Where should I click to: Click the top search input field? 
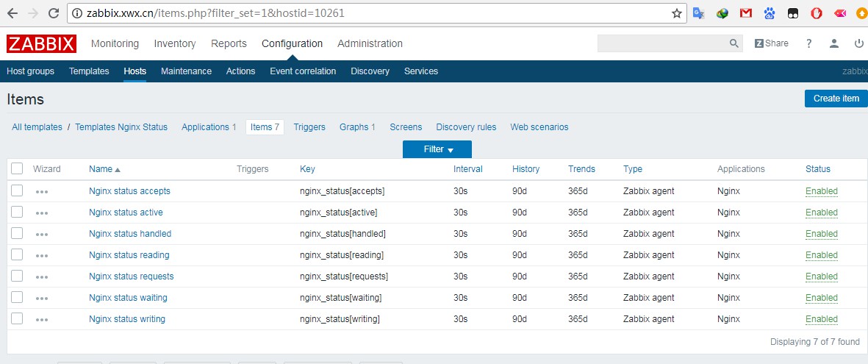661,44
